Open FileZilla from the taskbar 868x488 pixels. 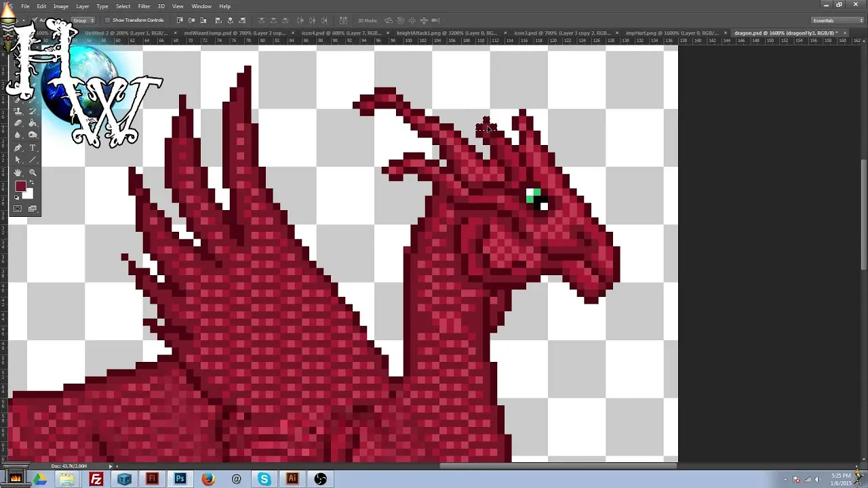tap(96, 479)
